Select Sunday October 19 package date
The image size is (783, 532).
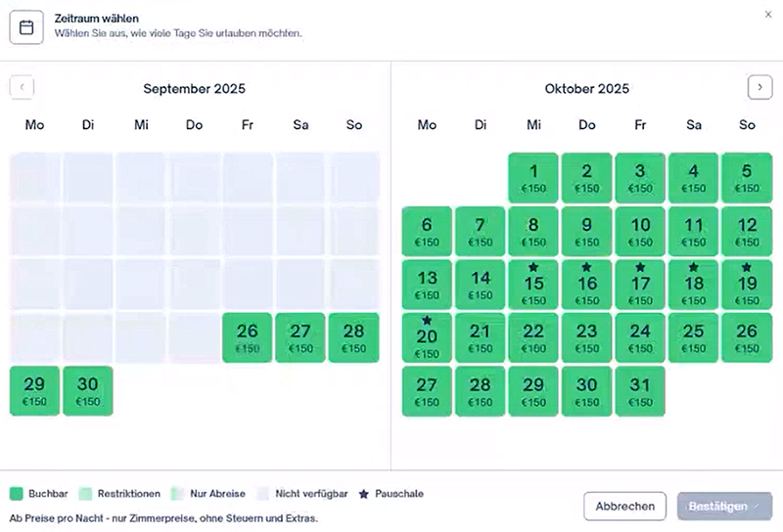(x=747, y=285)
